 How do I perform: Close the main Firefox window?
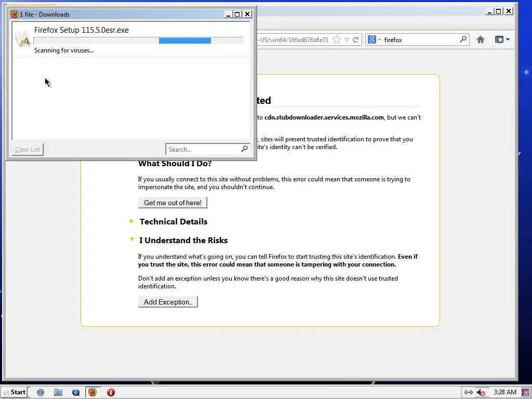[509, 11]
